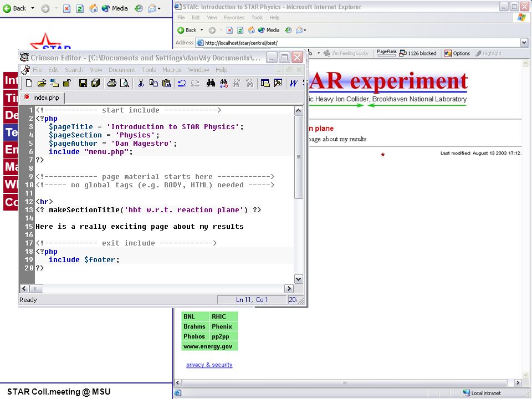
Task: Click the browser page horizontal scrollbar thumb
Action: [345, 383]
